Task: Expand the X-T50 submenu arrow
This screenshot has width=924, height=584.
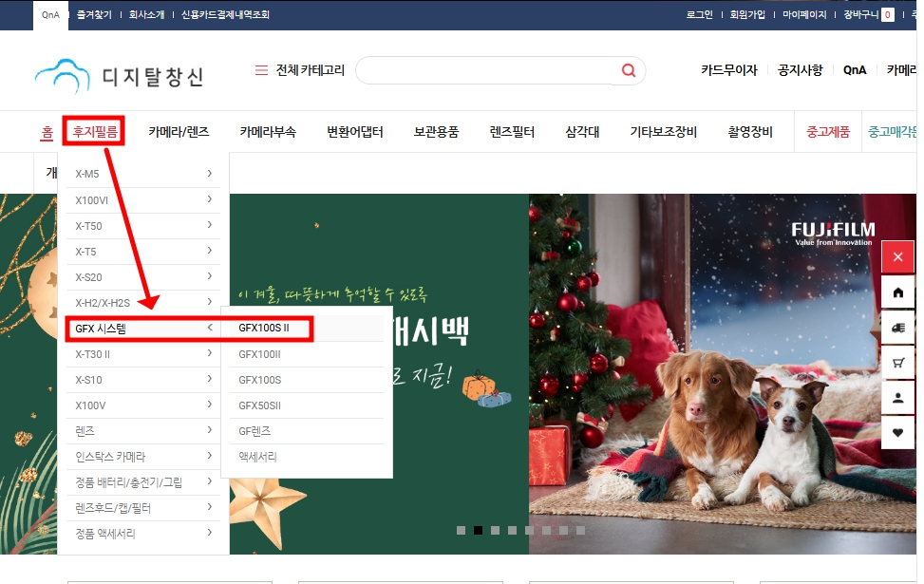Action: (x=209, y=225)
